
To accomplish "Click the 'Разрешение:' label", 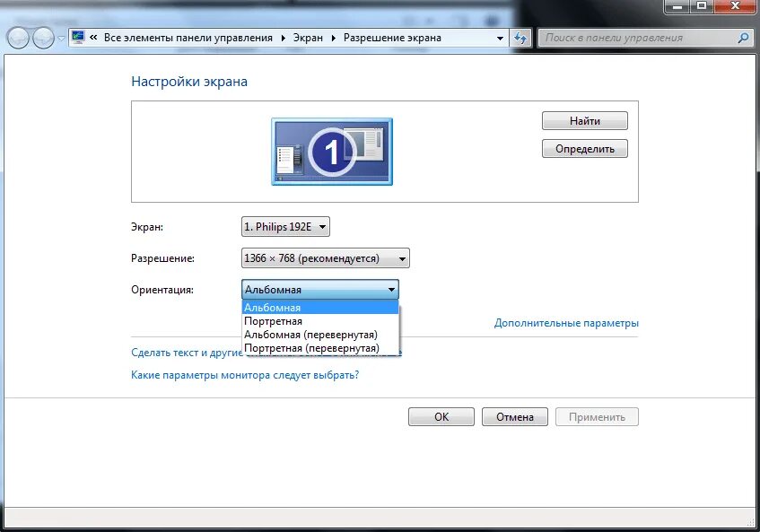I will [162, 258].
